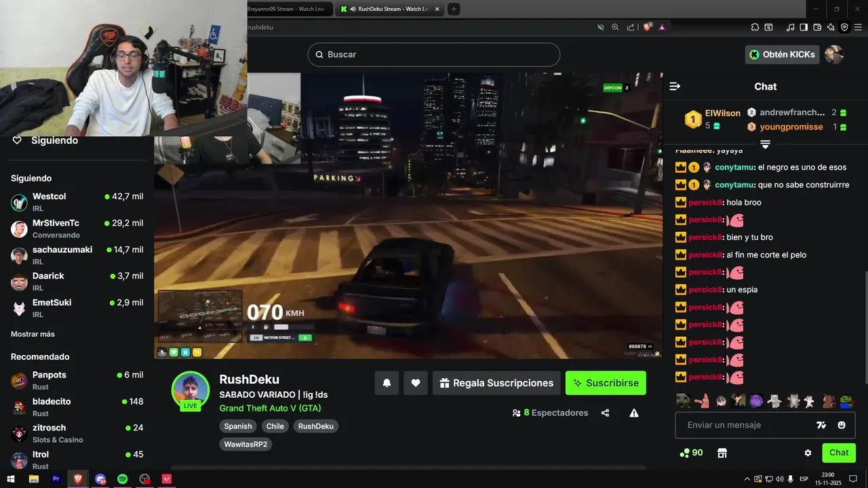
Task: Open Daarick channel in sidebar
Action: 77,281
